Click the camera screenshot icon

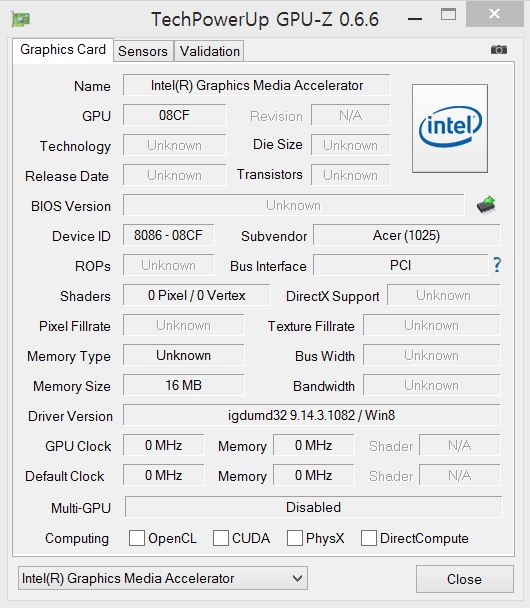[499, 50]
